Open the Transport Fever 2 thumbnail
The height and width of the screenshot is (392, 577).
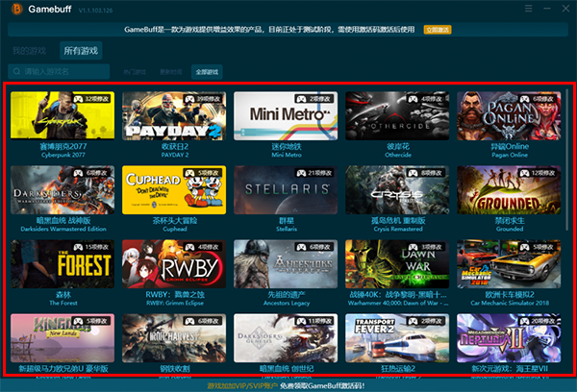click(x=397, y=338)
